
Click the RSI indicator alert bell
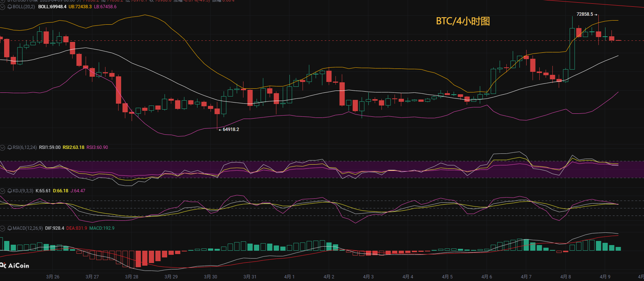(10, 147)
